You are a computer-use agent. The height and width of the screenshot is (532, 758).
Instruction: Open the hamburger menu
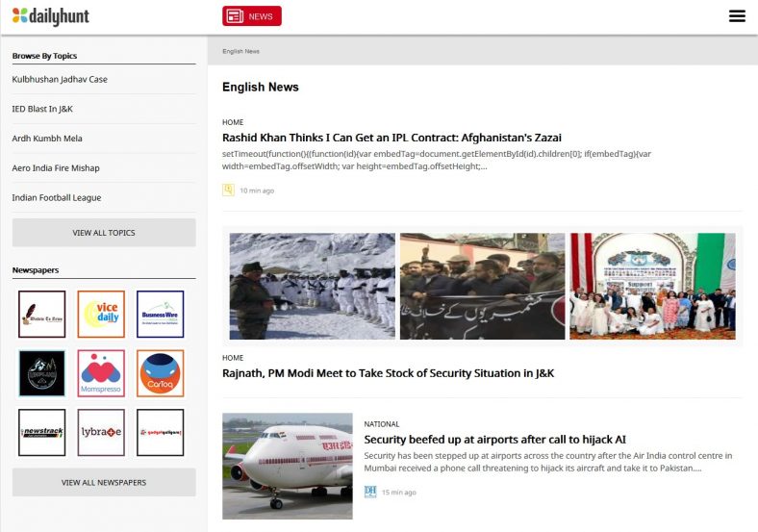click(x=737, y=16)
